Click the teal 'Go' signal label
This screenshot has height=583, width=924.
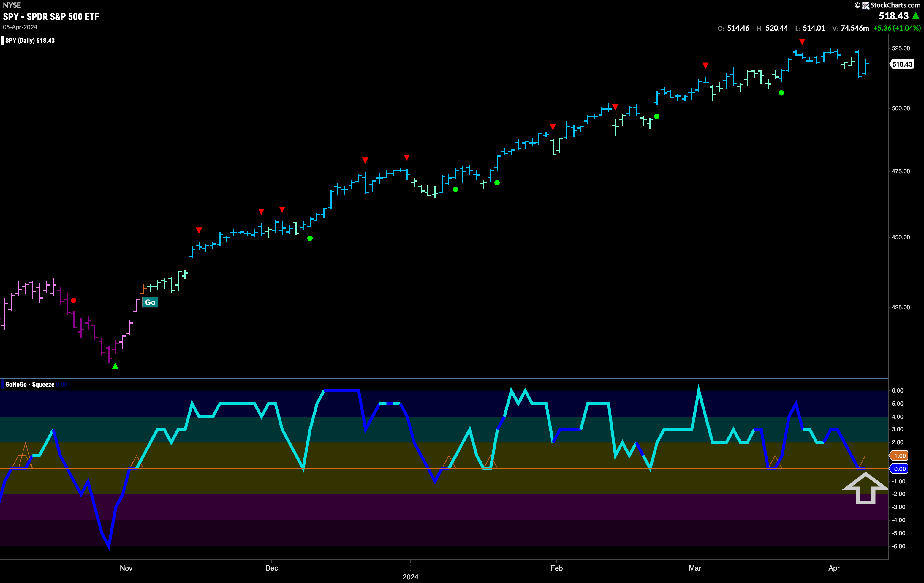click(x=150, y=302)
